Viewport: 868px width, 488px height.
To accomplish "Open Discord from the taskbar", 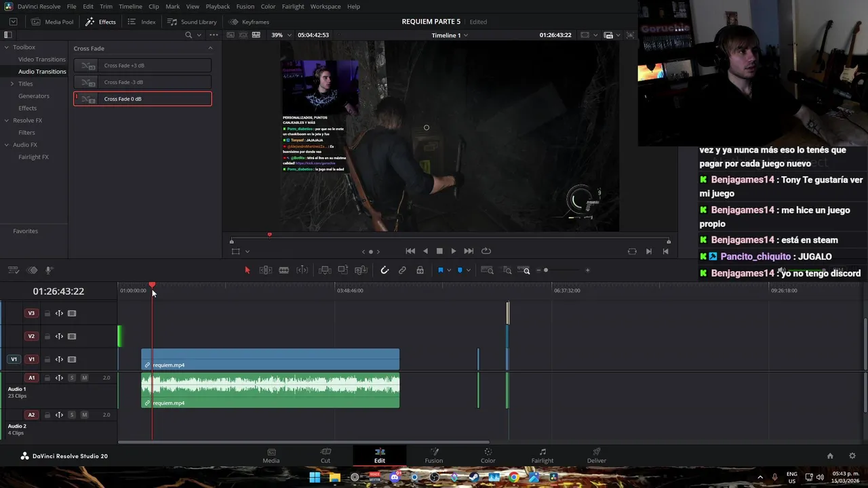I will [395, 477].
